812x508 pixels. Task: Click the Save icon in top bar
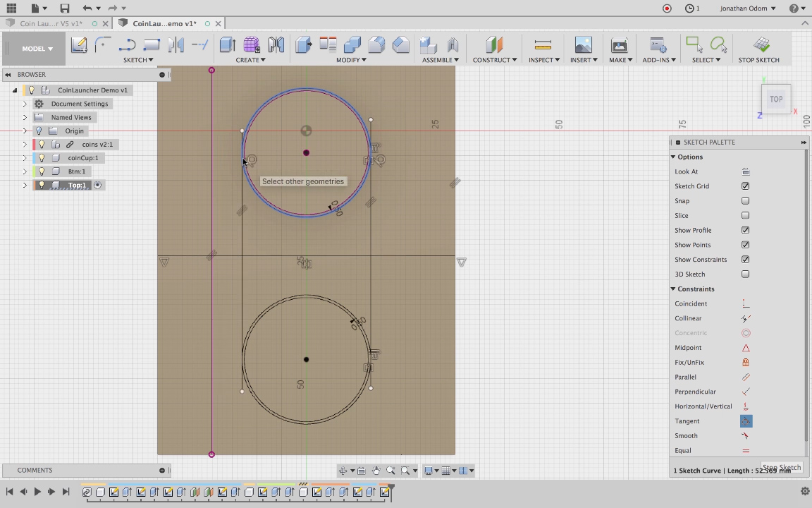[64, 8]
